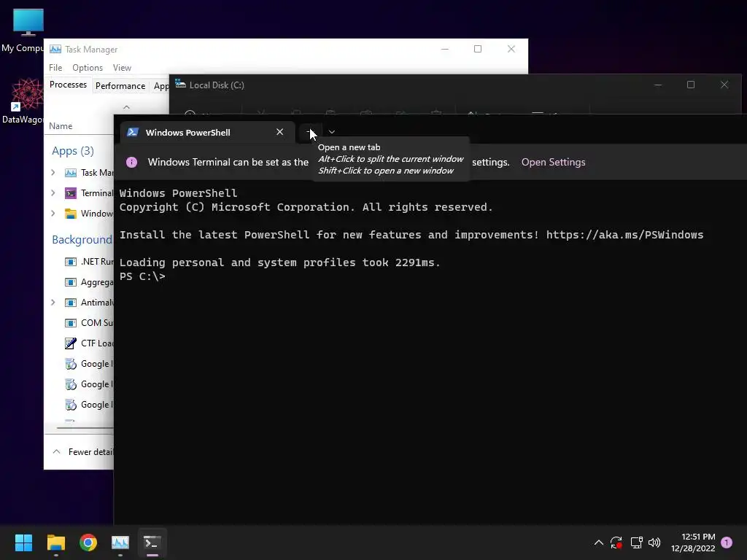Viewport: 747px width, 560px height.
Task: Expand the Terminal app row
Action: [53, 192]
